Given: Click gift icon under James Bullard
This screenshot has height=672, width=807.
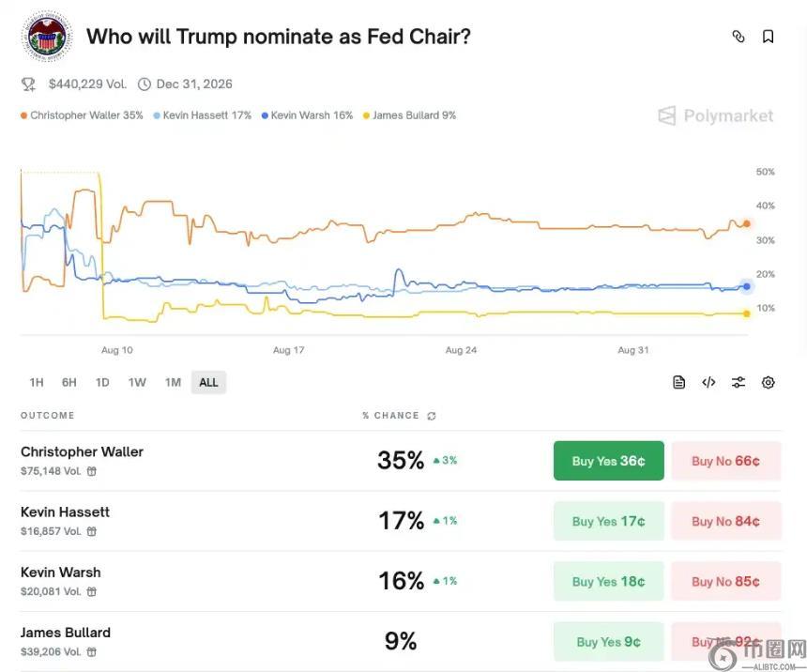Looking at the screenshot, I should pyautogui.click(x=92, y=651).
